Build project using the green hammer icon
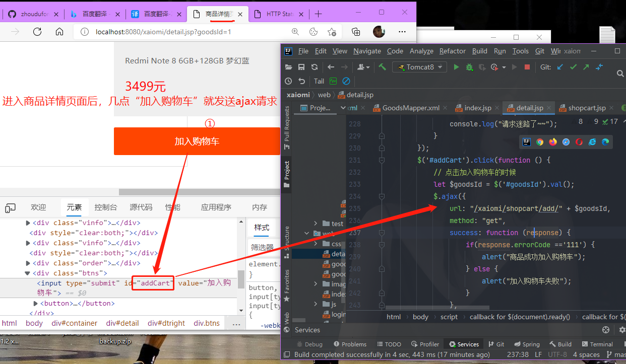626x364 pixels. 383,67
